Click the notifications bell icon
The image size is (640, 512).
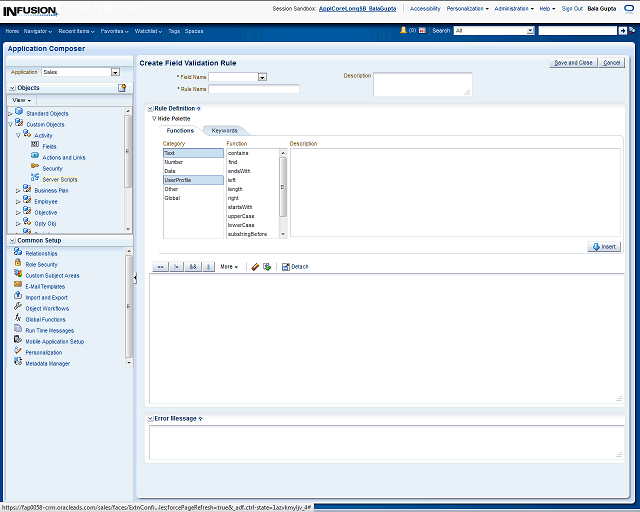click(402, 31)
